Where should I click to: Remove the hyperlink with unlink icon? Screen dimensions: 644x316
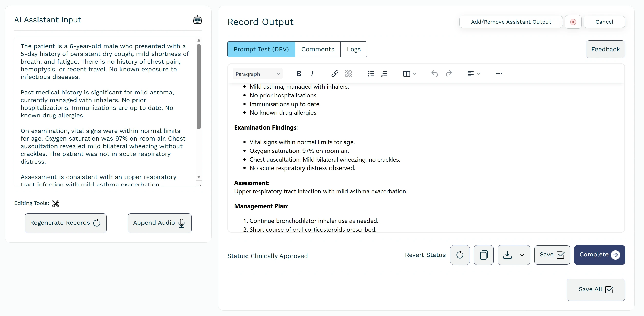pos(348,74)
